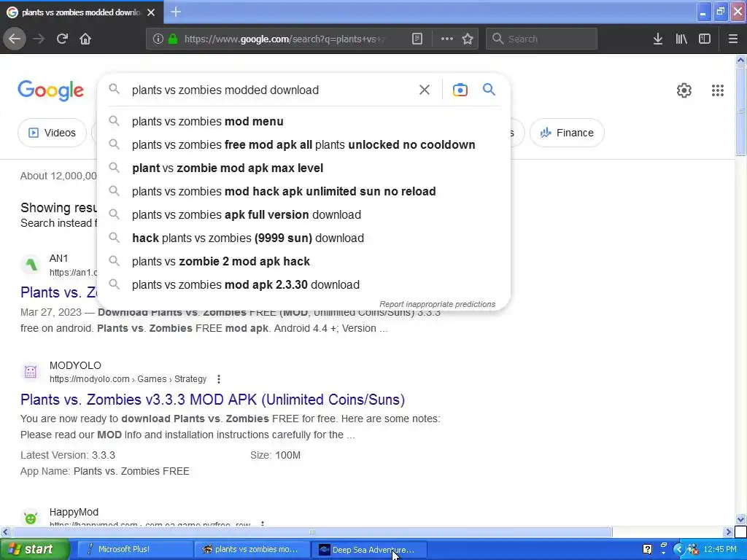Screen dimensions: 747x560
Task: Choose suggestion apk full version download
Action: click(x=303, y=215)
